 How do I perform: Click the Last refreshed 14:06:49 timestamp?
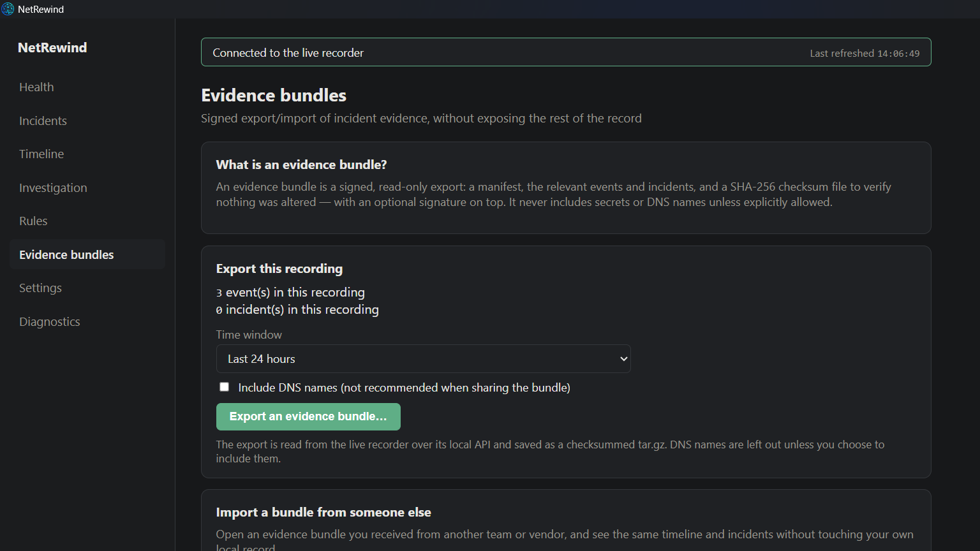tap(865, 54)
